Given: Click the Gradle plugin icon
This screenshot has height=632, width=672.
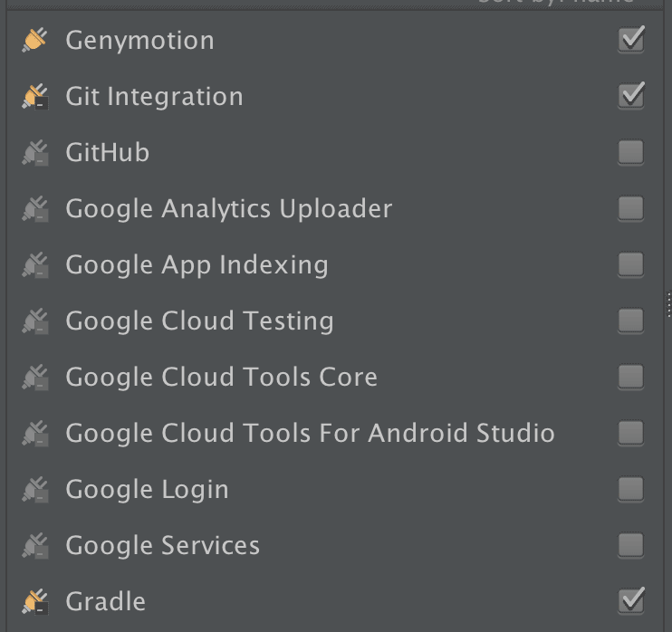Looking at the screenshot, I should click(x=34, y=601).
